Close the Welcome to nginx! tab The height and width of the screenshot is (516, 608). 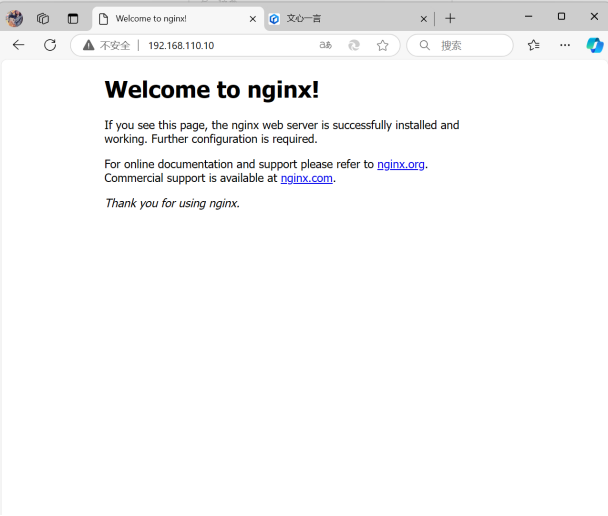click(252, 19)
